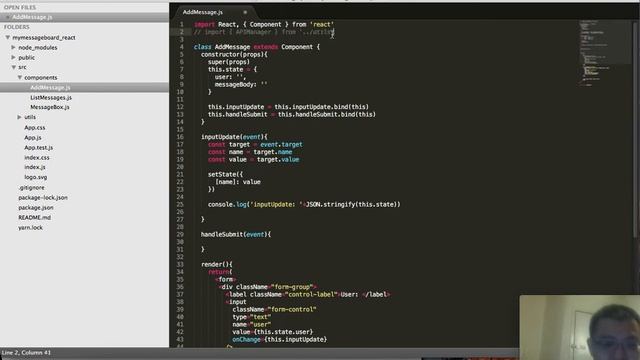Click line number 16 in gutter

click(x=180, y=137)
